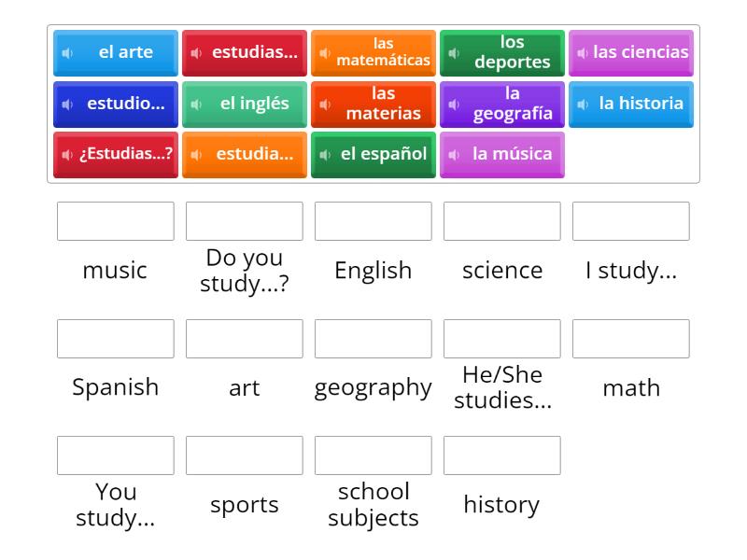Viewport: 747px width, 560px height.
Task: Click the answer box above 'music'
Action: click(115, 221)
